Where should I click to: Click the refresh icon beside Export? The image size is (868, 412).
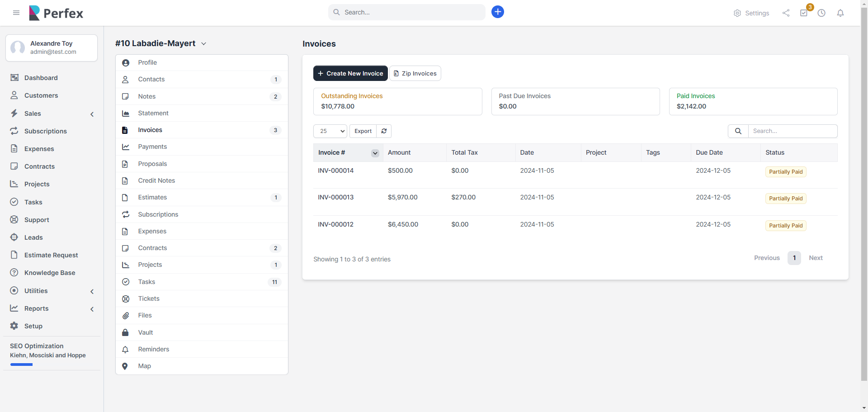(384, 131)
